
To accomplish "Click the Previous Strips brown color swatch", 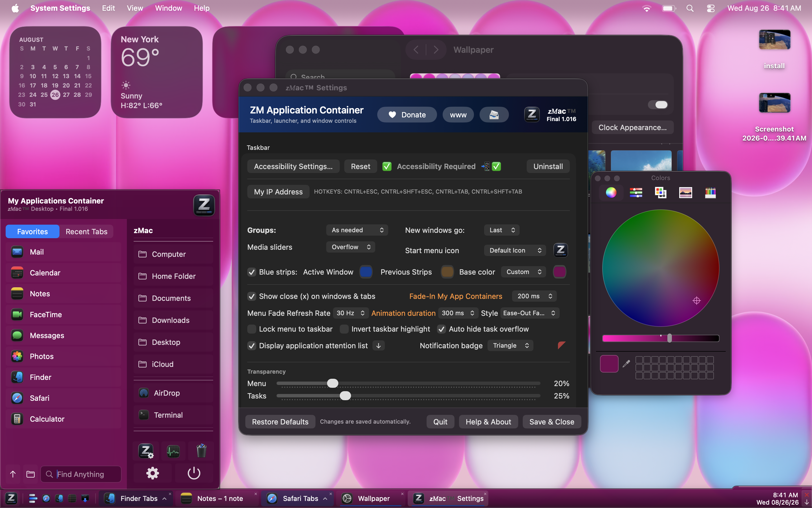I will pos(447,272).
